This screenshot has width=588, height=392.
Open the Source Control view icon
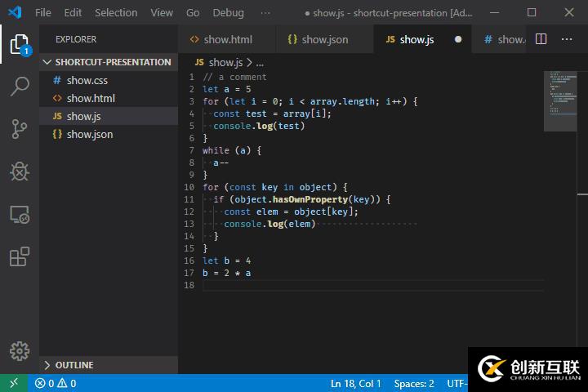(20, 129)
